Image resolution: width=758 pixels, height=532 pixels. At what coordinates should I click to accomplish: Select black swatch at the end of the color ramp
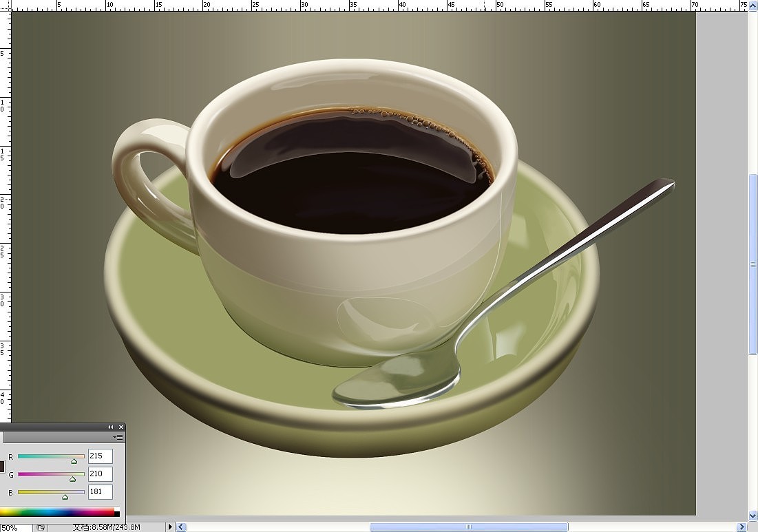117,514
